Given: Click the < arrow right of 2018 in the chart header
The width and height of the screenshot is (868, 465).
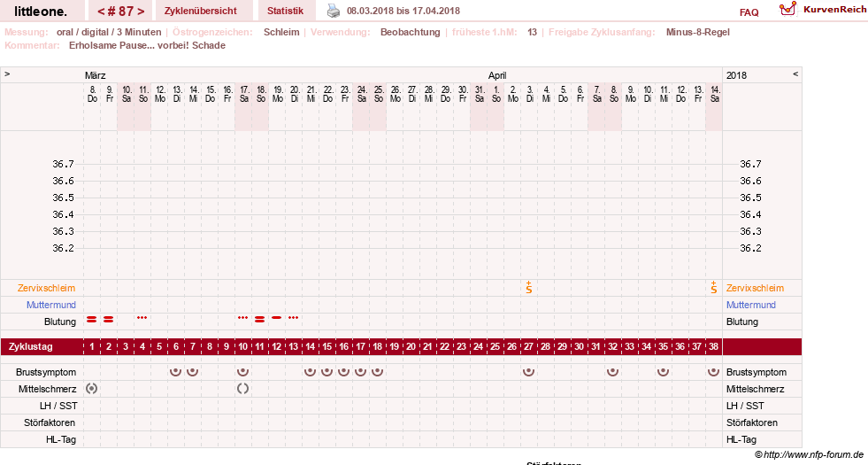Looking at the screenshot, I should (x=795, y=74).
